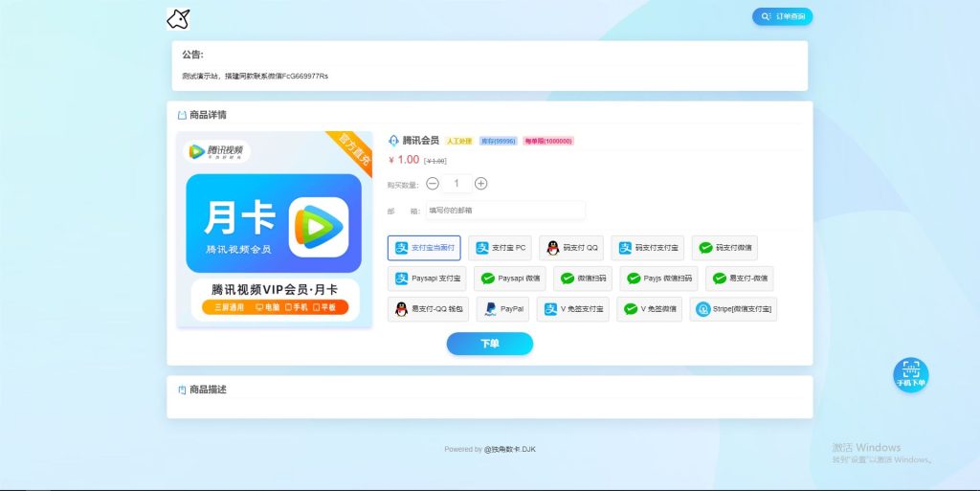Viewport: 980px width, 491px height.
Task: Select Paysapi 微信 payment option
Action: pos(510,279)
